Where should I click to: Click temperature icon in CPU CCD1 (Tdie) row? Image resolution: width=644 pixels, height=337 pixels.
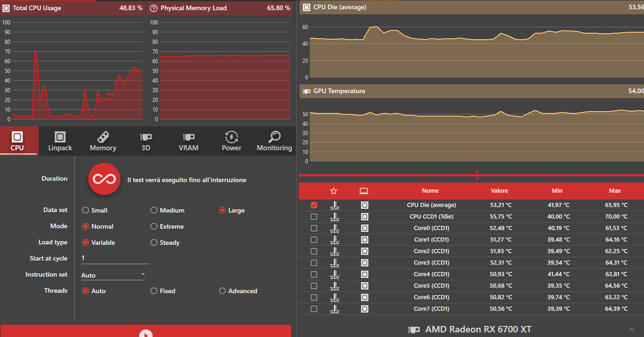(335, 217)
